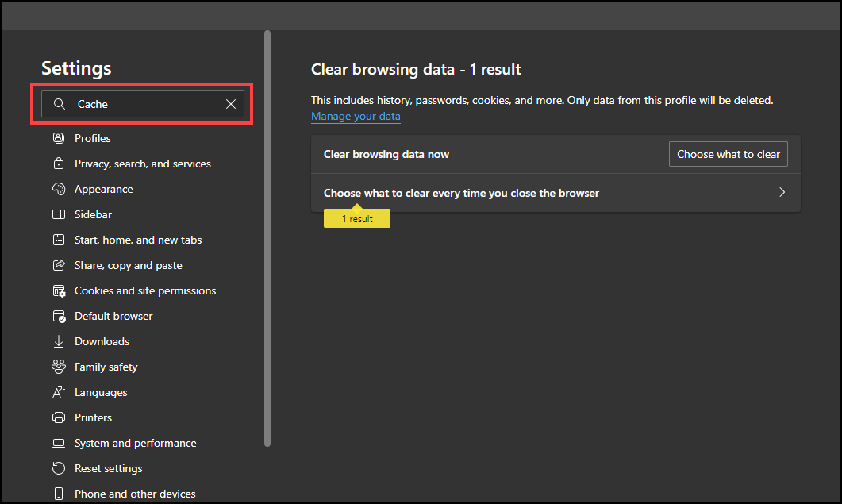The height and width of the screenshot is (504, 842).
Task: Click the Appearance palette icon
Action: [58, 189]
